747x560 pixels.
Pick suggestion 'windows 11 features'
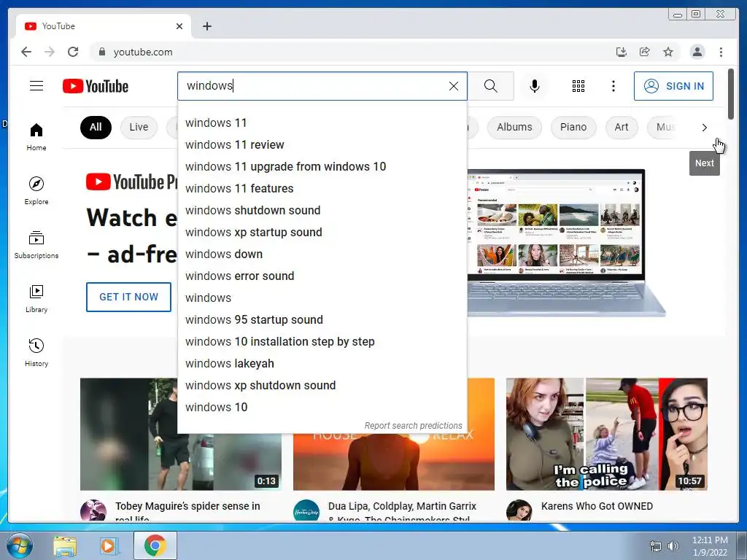coord(322,189)
